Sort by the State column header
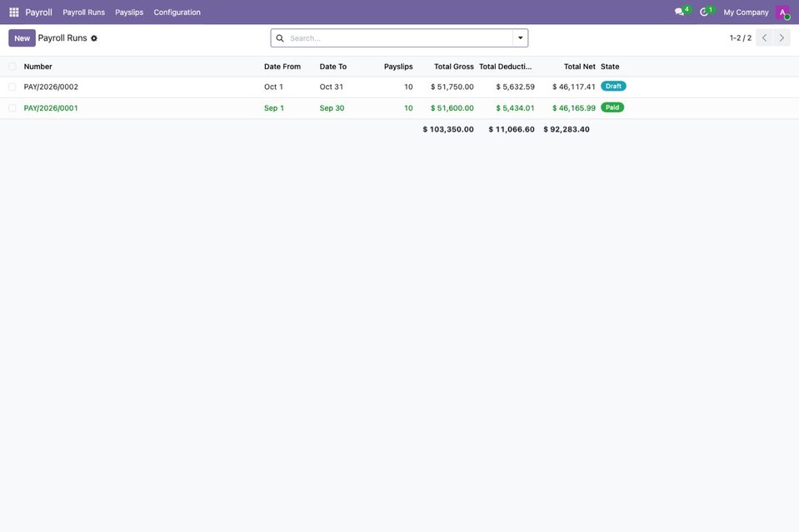Image resolution: width=799 pixels, height=532 pixels. pos(610,66)
